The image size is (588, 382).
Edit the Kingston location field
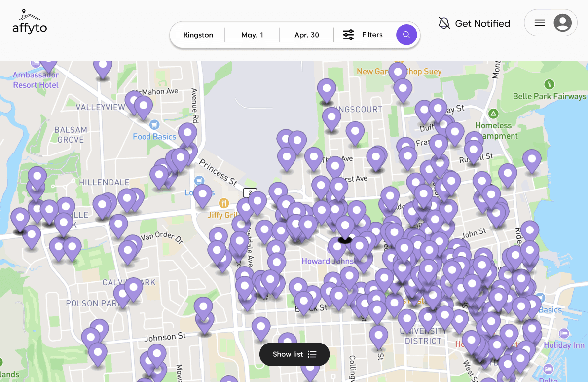[x=198, y=35]
